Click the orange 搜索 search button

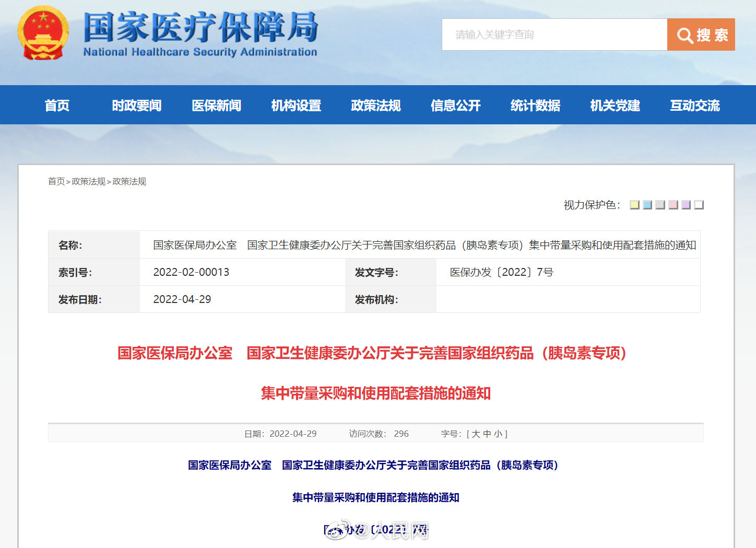(x=701, y=34)
